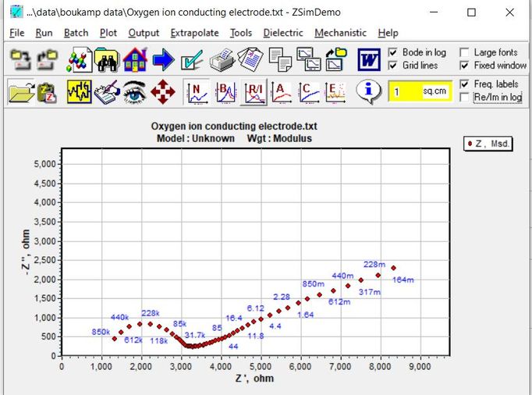Open the Word export icon
The image size is (532, 395).
[x=369, y=60]
